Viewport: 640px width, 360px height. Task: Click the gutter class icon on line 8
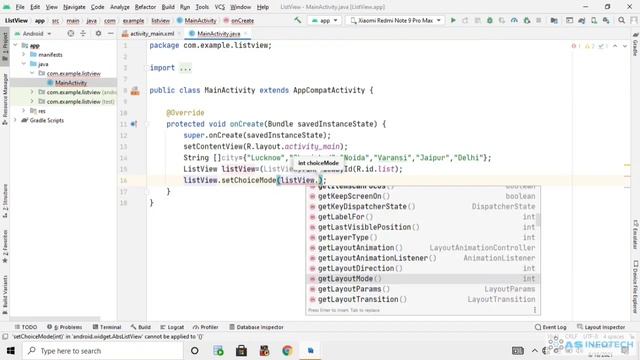point(135,91)
